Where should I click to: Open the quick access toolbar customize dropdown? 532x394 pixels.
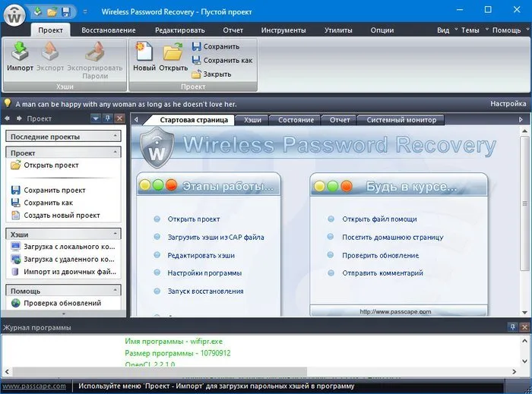(85, 12)
